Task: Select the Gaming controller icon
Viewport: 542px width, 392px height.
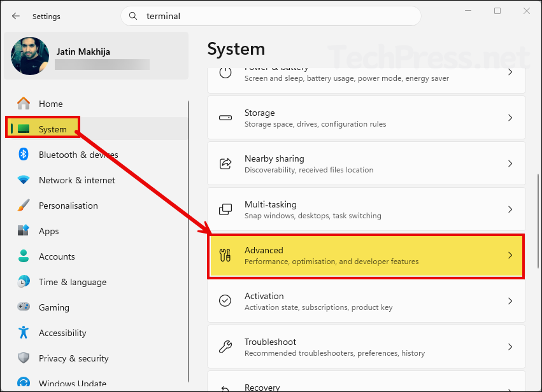Action: (23, 307)
